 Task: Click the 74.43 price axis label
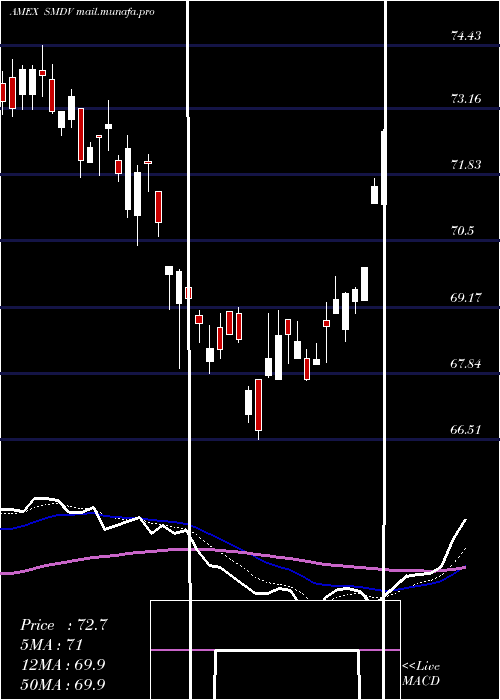[466, 36]
